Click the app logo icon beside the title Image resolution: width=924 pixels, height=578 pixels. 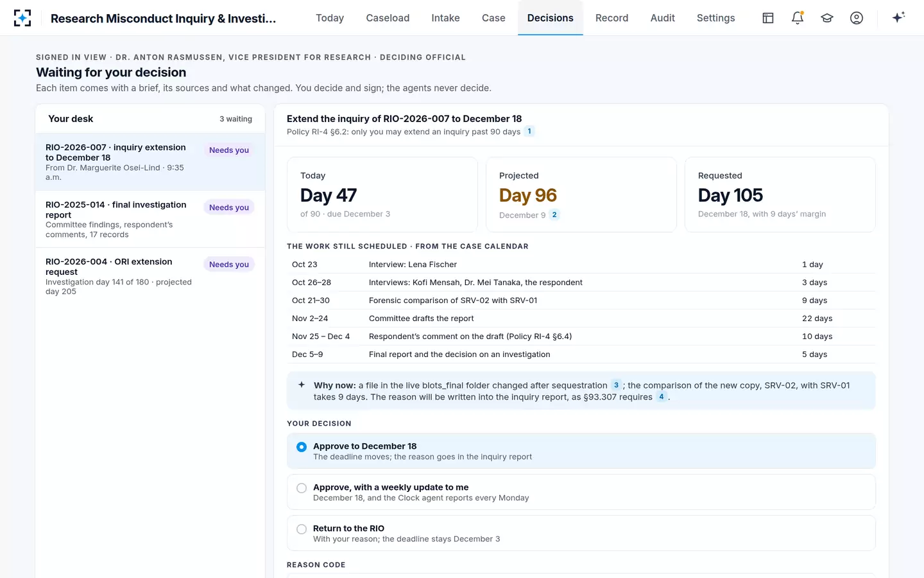[22, 18]
